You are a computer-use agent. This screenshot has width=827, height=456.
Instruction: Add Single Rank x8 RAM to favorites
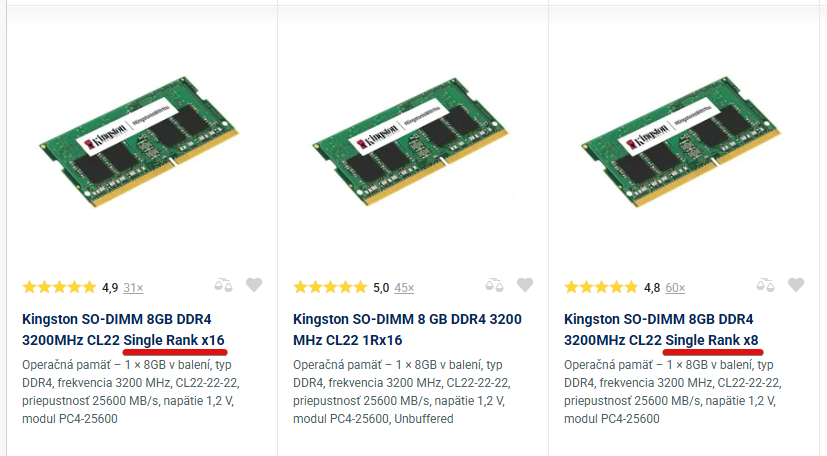[796, 286]
